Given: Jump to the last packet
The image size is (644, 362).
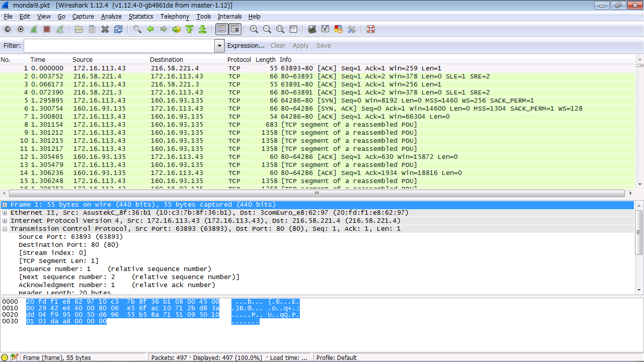Looking at the screenshot, I should pos(203,29).
